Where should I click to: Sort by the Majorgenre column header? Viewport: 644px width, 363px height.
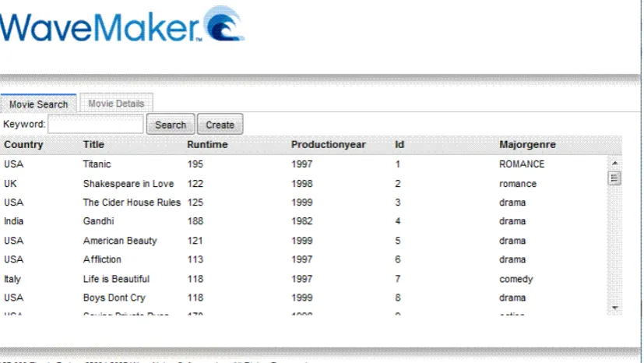(x=527, y=145)
